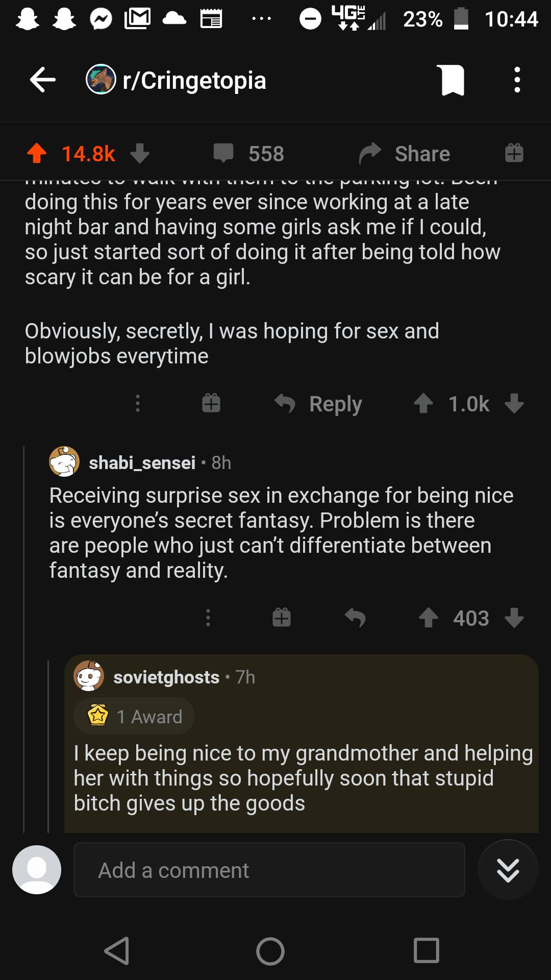
Task: Type in the Add a comment field
Action: point(269,870)
